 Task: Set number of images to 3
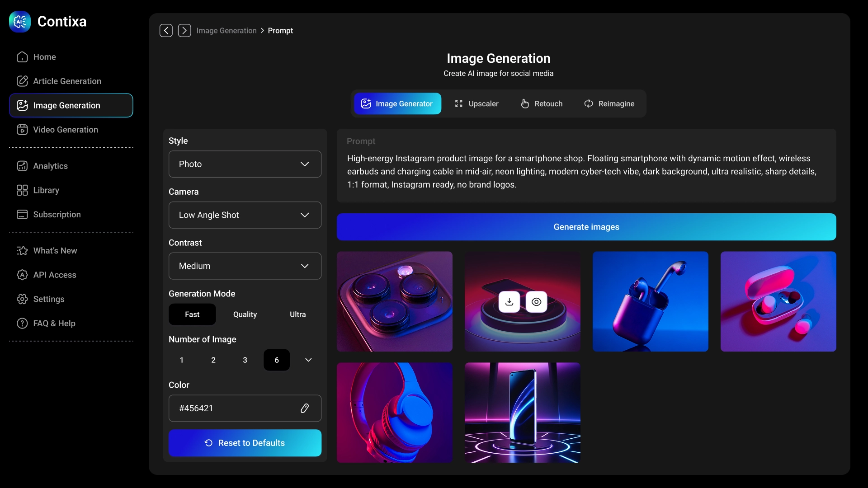pyautogui.click(x=245, y=360)
